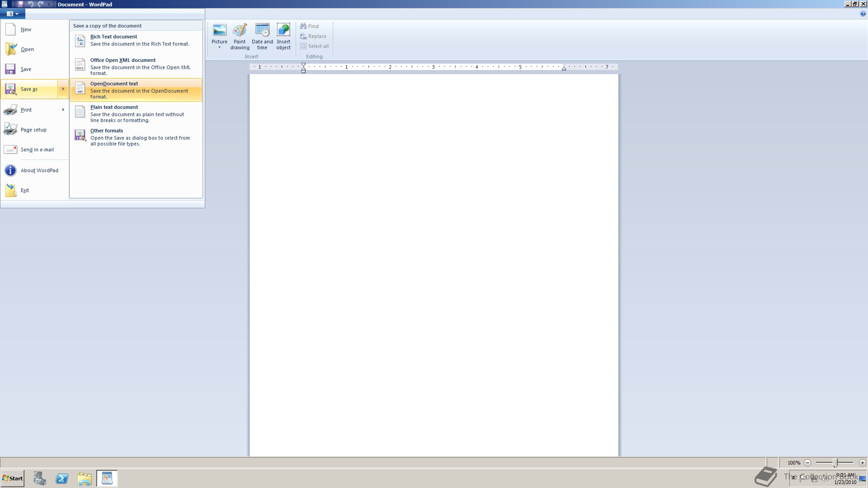The width and height of the screenshot is (868, 488).
Task: Click the Find button
Action: coord(310,26)
